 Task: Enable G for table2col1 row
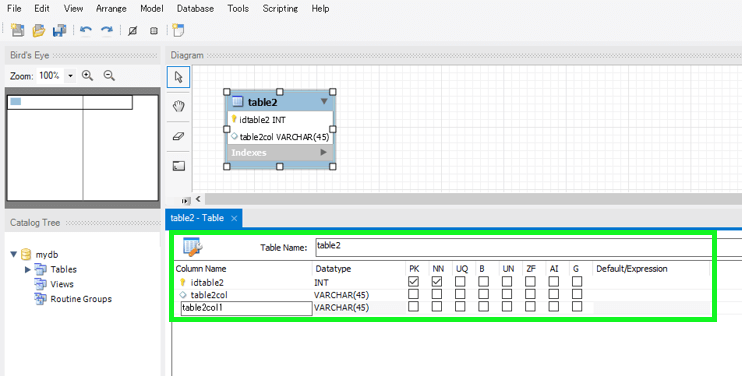click(576, 306)
